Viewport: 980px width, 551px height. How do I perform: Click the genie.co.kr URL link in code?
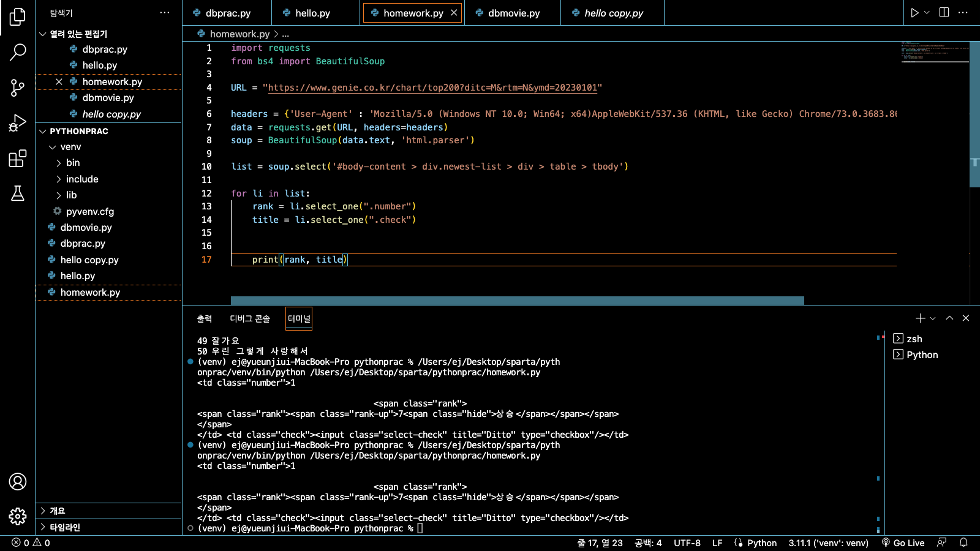tap(432, 88)
